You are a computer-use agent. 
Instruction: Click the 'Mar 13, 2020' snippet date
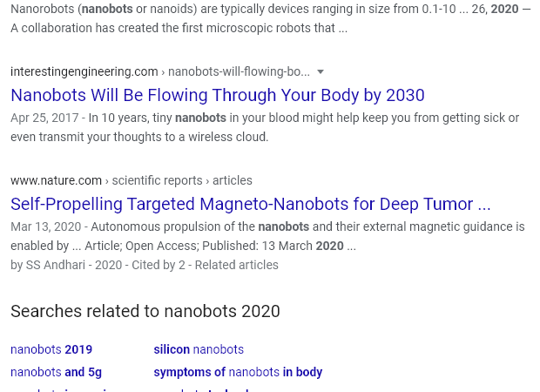click(x=46, y=226)
